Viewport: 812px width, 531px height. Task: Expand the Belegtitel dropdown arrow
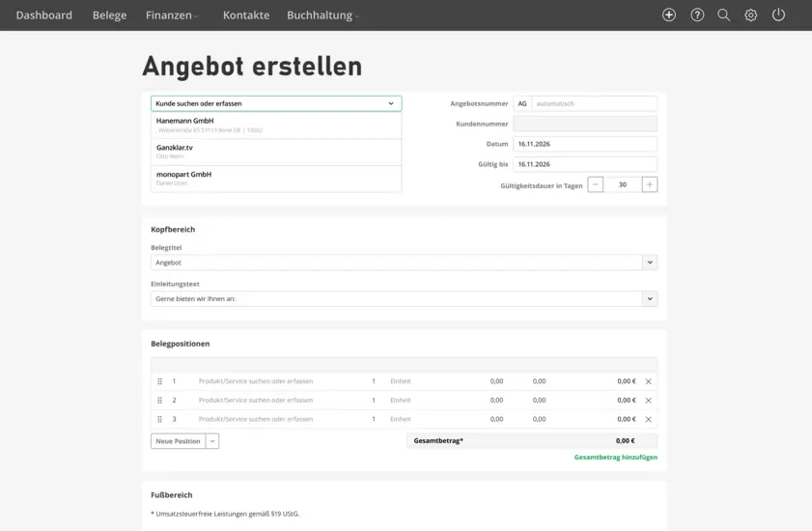click(650, 263)
